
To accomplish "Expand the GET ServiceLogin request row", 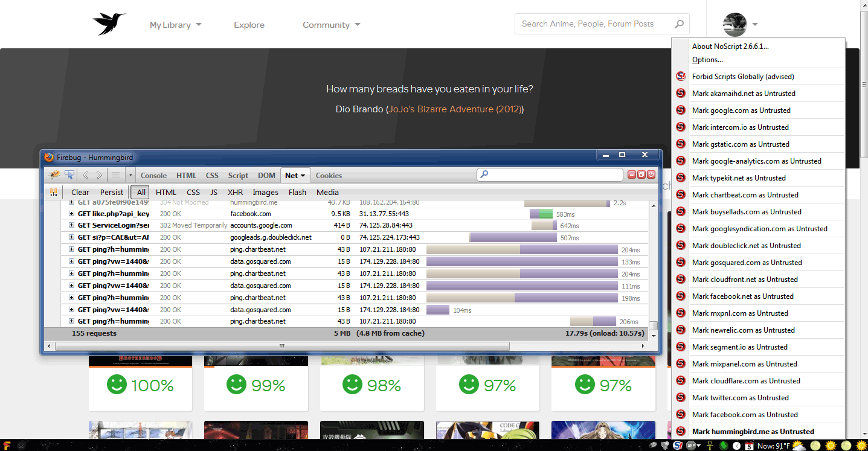I will click(x=71, y=225).
